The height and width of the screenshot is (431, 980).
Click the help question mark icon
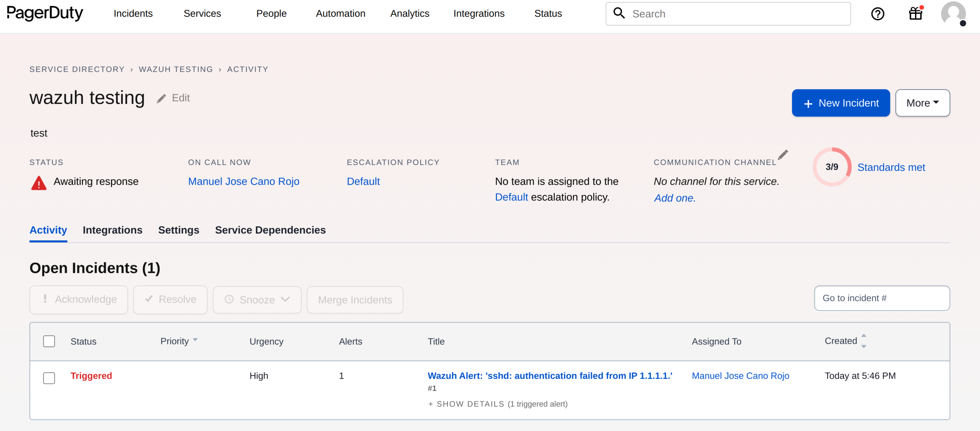point(878,14)
